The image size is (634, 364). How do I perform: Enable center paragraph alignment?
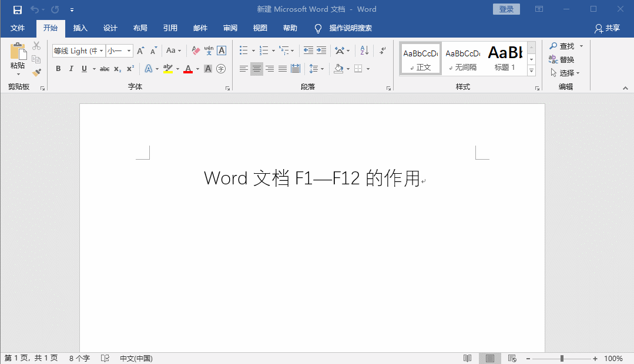pos(256,69)
